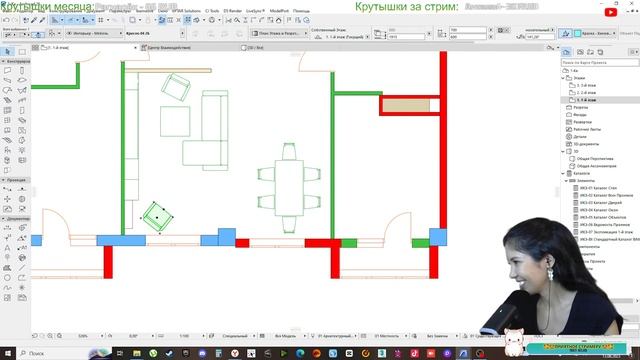Open 'ИКЭ-03 Каталог Дверей' schedule
The image size is (640, 360).
(x=601, y=203)
